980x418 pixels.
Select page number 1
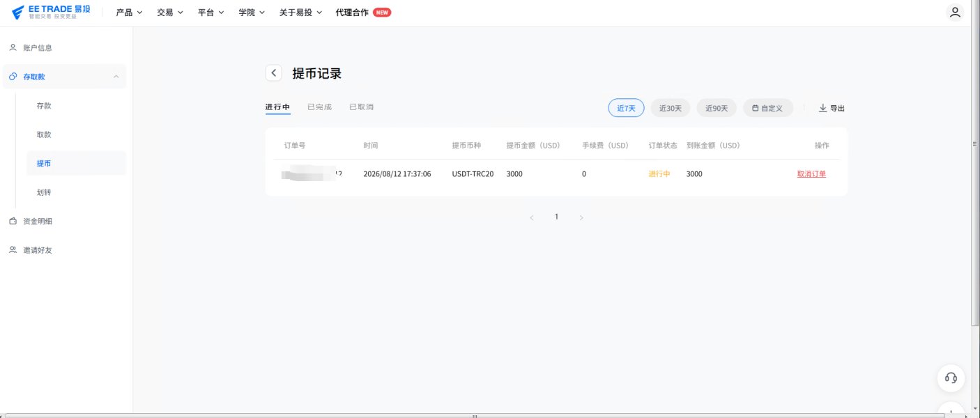coord(556,217)
